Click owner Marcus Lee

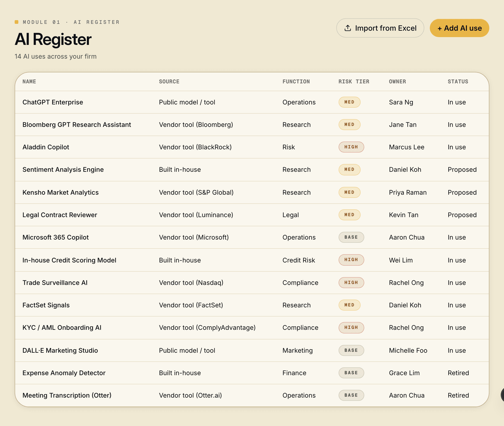pos(406,147)
